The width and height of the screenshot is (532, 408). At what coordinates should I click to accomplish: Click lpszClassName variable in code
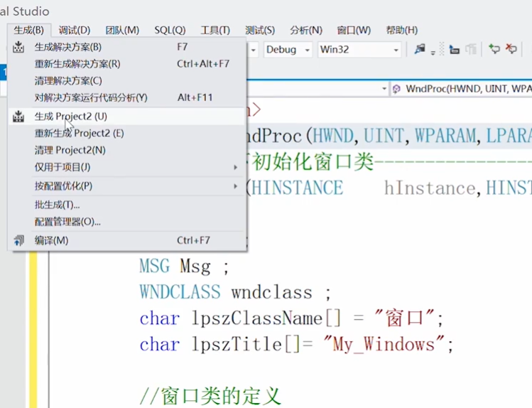pyautogui.click(x=257, y=318)
